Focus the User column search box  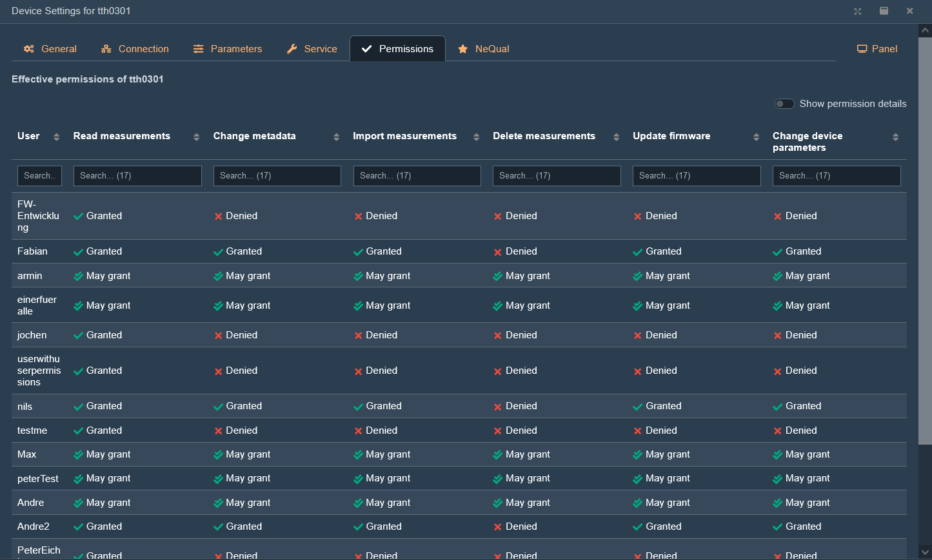tap(39, 176)
